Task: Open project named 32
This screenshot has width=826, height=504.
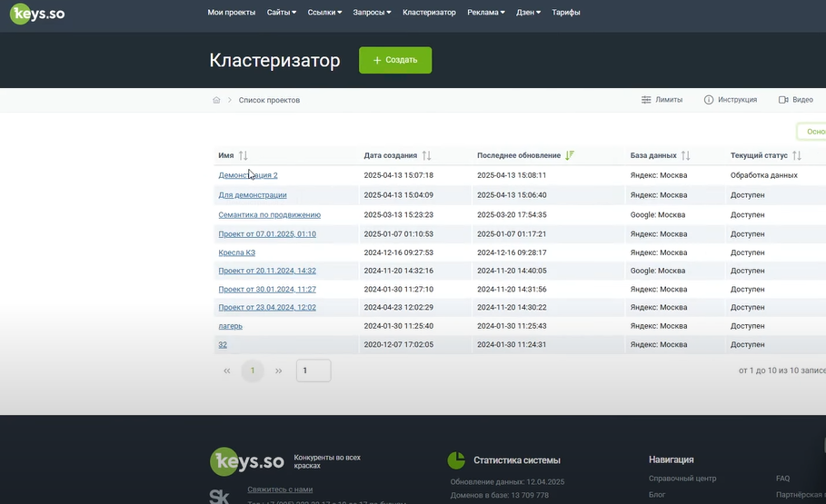Action: [223, 344]
